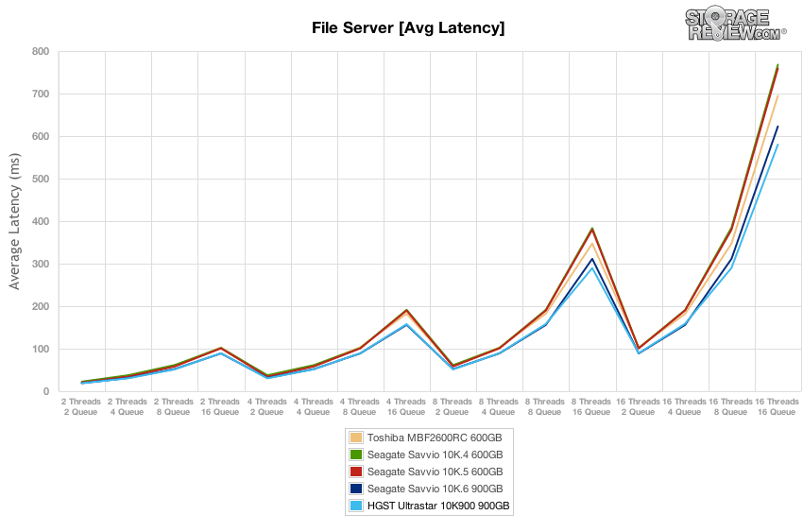Click the 2 Threads 16 Queue axis label
Screen dimensions: 803x532
point(220,406)
